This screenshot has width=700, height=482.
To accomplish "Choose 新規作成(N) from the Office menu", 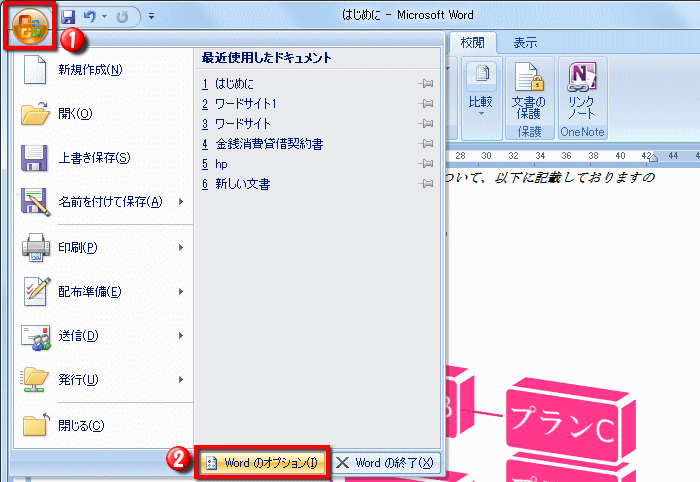I will (x=104, y=70).
